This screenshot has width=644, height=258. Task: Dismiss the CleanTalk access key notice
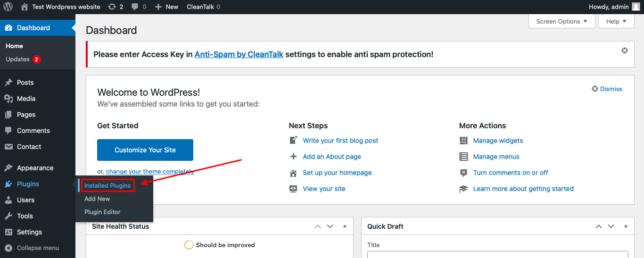click(x=625, y=50)
